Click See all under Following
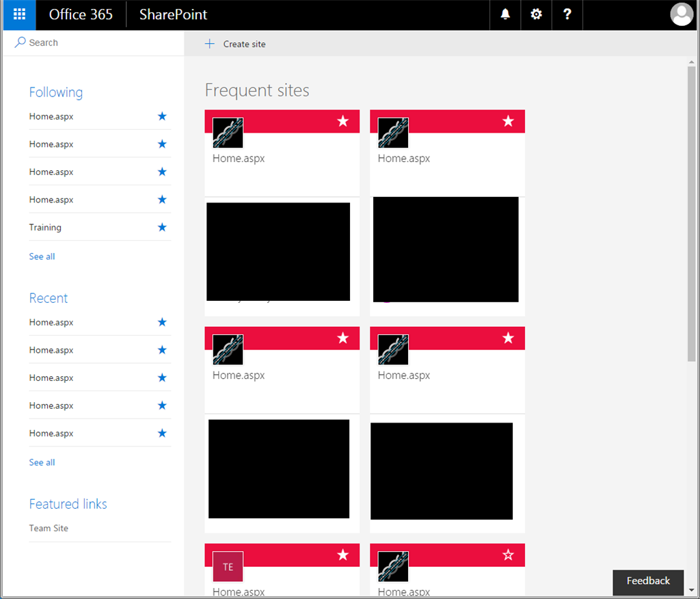The image size is (700, 599). (x=42, y=256)
